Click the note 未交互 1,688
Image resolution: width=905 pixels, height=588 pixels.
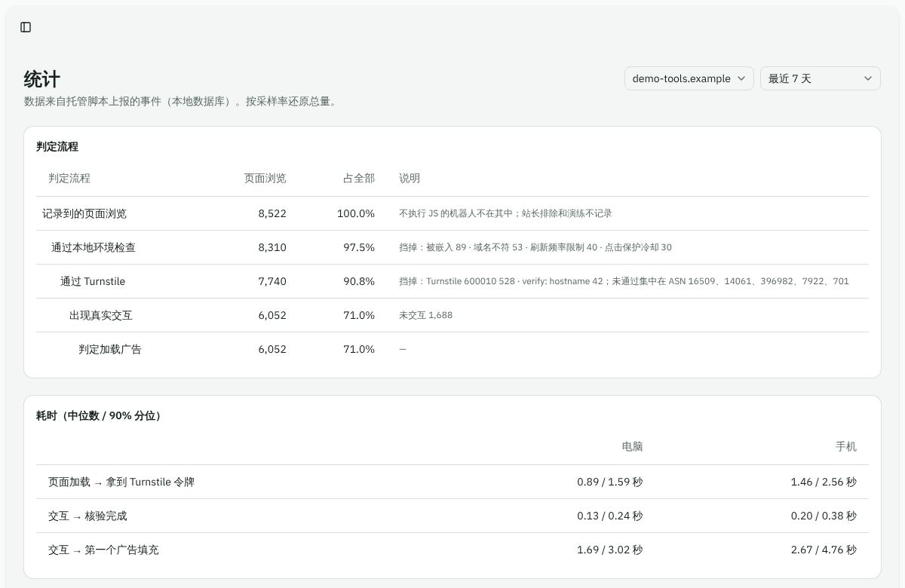point(425,315)
